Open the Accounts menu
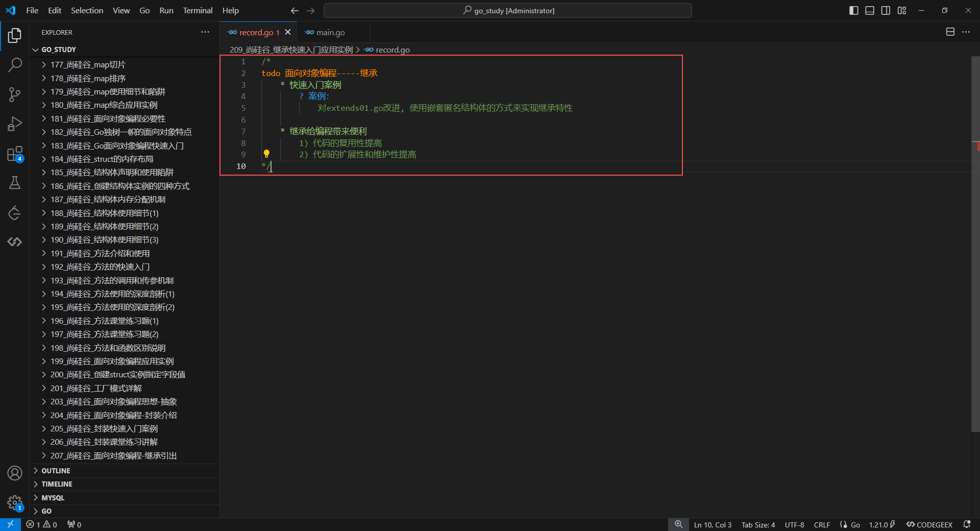This screenshot has height=531, width=980. point(15,473)
